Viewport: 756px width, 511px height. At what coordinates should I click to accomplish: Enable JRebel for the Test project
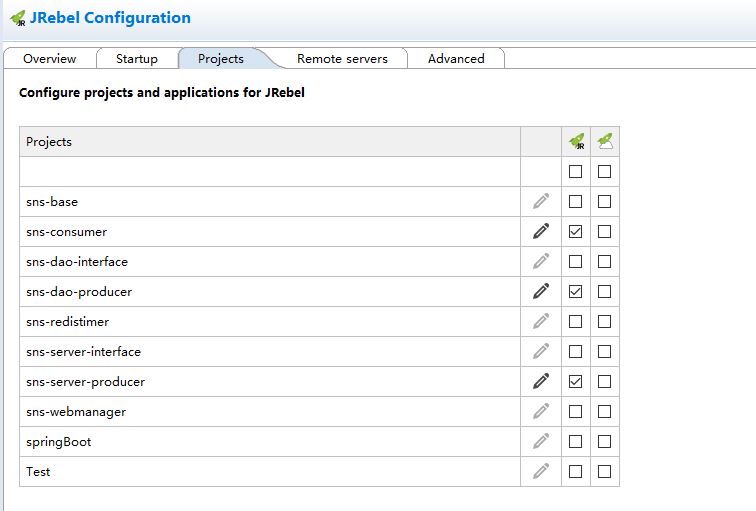pyautogui.click(x=575, y=471)
